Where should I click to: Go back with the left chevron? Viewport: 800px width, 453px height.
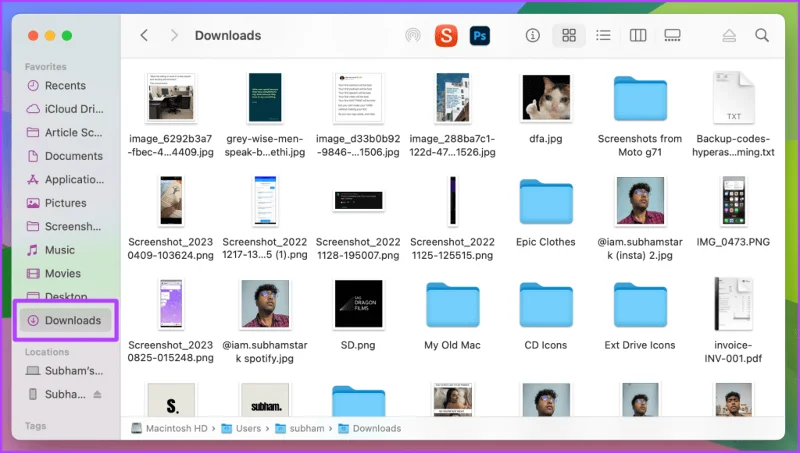point(144,35)
